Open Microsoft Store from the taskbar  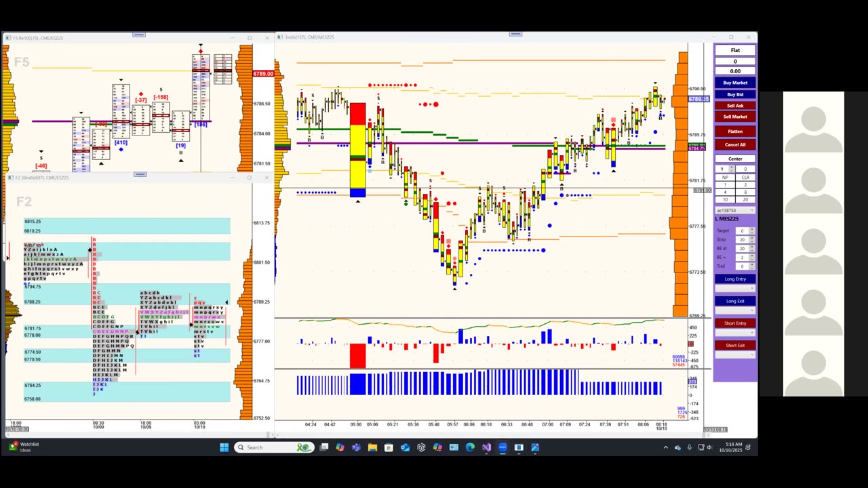[x=389, y=447]
